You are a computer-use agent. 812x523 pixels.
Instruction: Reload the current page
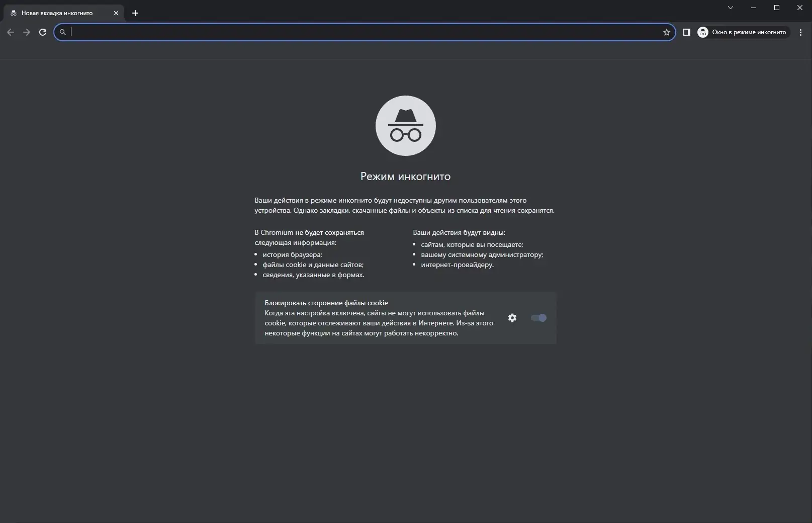click(43, 32)
